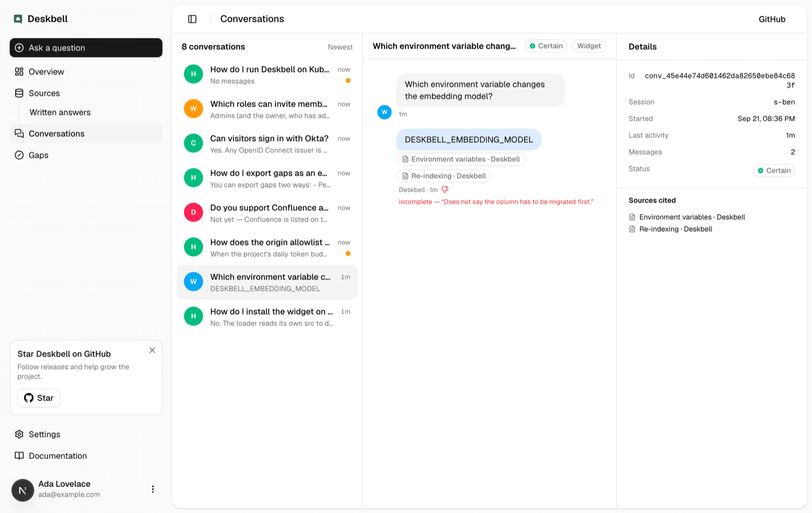Screen dimensions: 812x513
Task: Open Re-indexing source chip under answer
Action: 444,176
